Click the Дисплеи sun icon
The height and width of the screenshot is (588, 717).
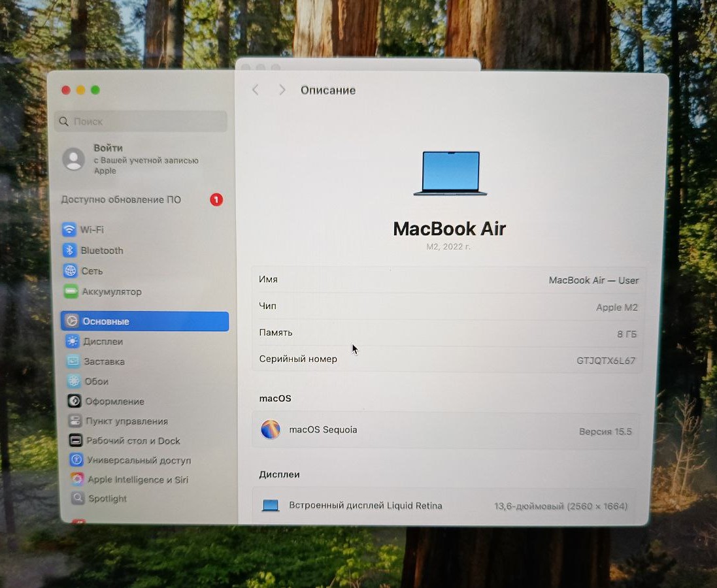pos(73,341)
